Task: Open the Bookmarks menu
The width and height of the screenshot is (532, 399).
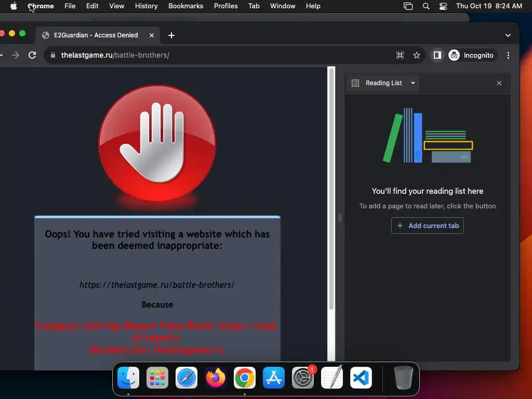Action: click(185, 6)
